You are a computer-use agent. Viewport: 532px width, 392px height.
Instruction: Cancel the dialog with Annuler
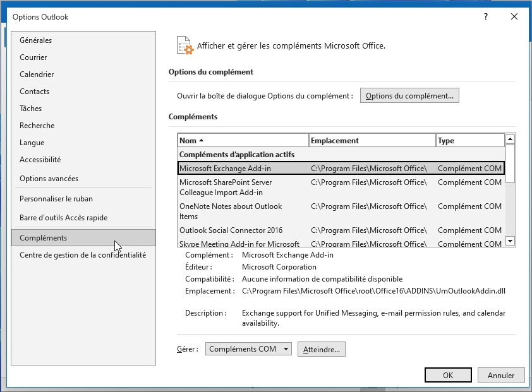click(500, 375)
